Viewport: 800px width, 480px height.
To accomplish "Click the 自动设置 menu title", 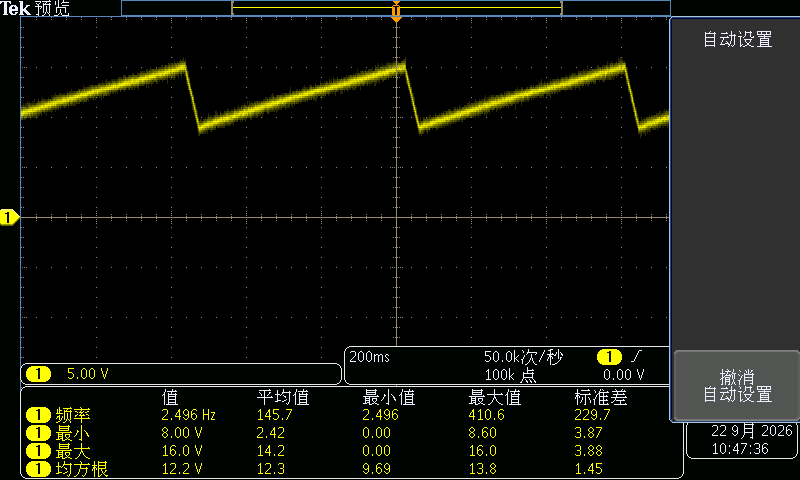I will click(737, 39).
